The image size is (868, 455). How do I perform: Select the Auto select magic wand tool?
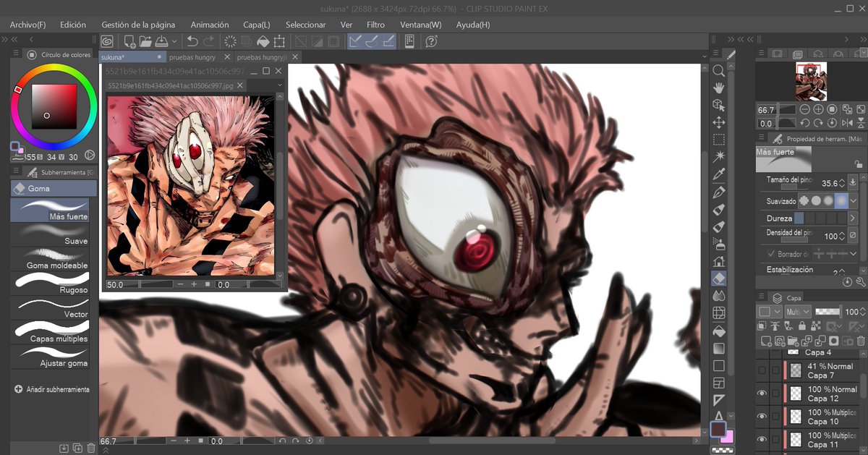pyautogui.click(x=718, y=157)
